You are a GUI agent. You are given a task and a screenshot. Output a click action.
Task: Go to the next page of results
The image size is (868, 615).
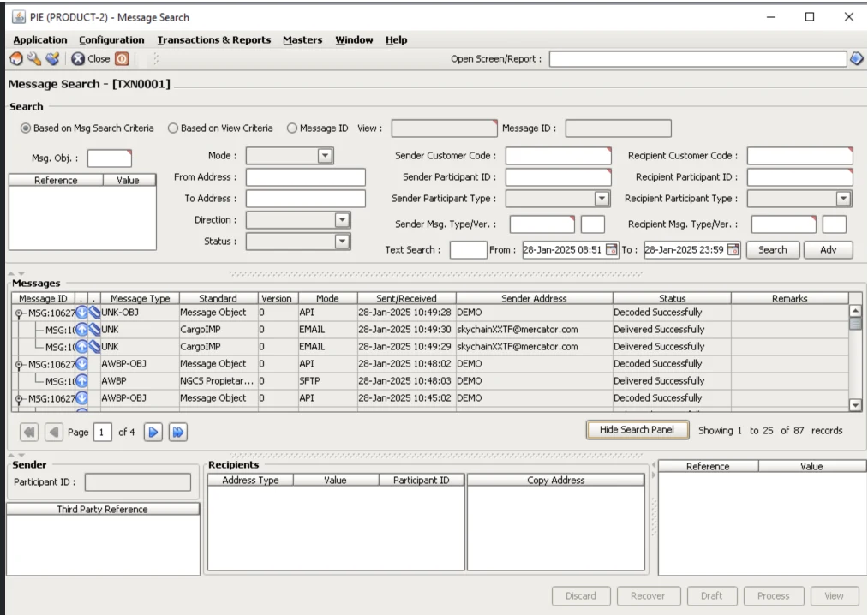coord(153,432)
